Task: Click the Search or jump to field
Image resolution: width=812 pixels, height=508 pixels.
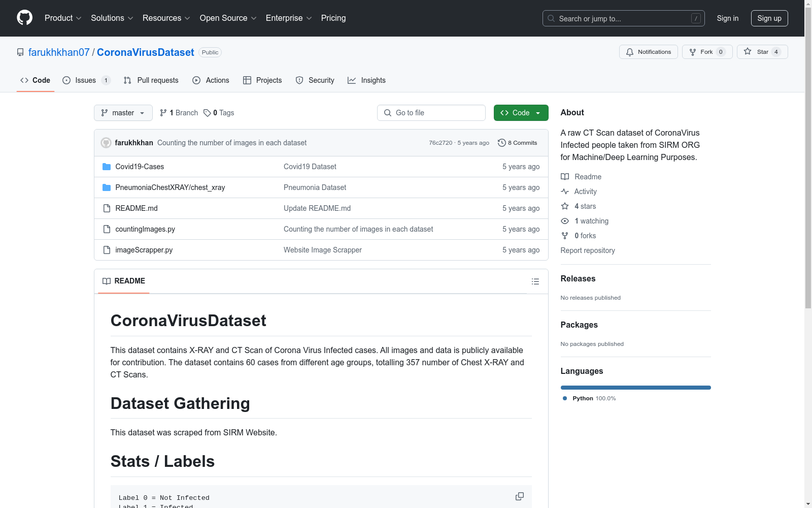Action: click(624, 18)
